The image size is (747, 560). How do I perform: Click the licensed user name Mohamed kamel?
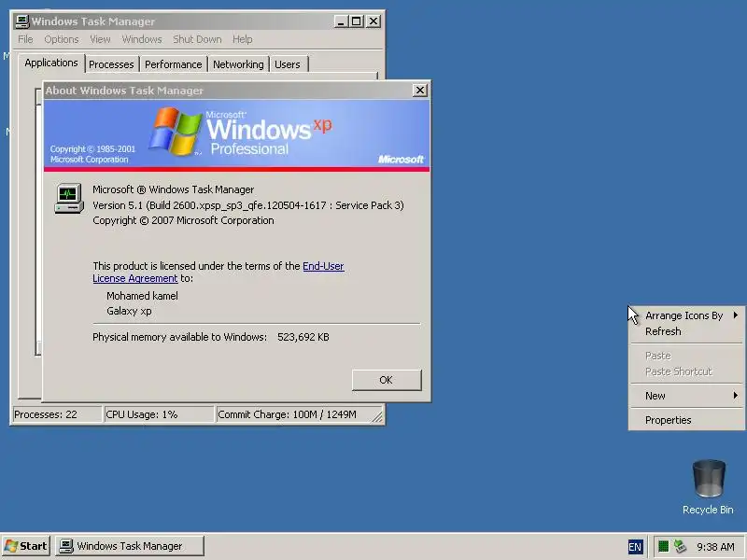click(x=142, y=296)
